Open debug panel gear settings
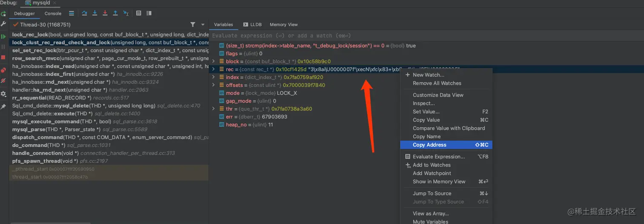644x224 pixels. coord(3,94)
